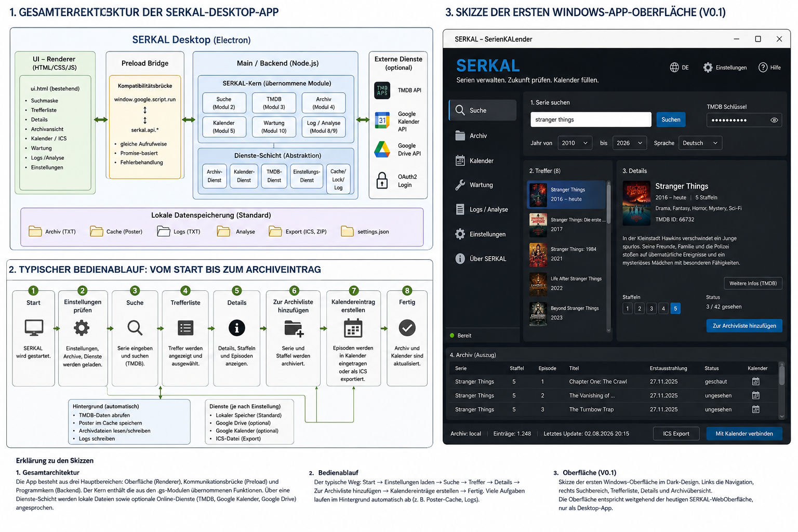Click Zur Archivliste hinzufügen button

point(744,326)
